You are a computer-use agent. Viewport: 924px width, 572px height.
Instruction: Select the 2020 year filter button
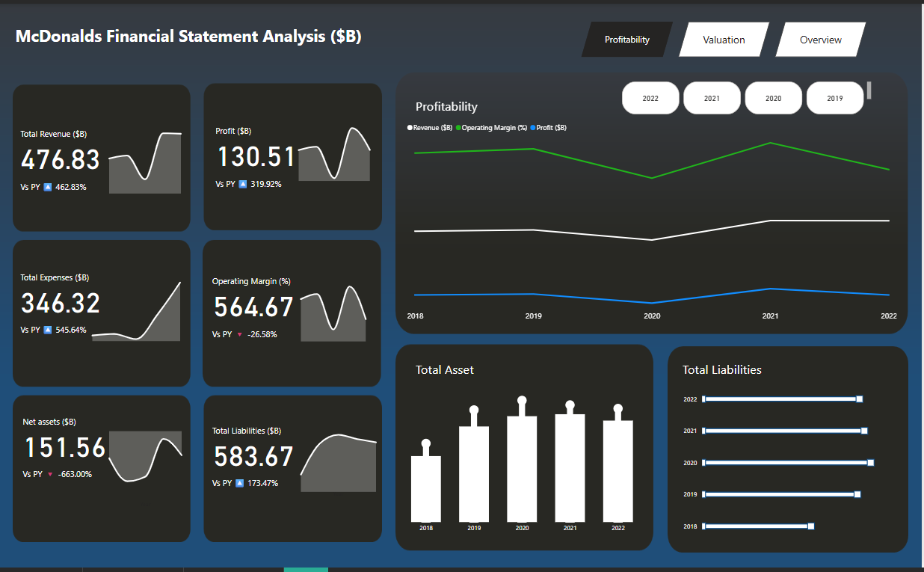[x=774, y=98]
